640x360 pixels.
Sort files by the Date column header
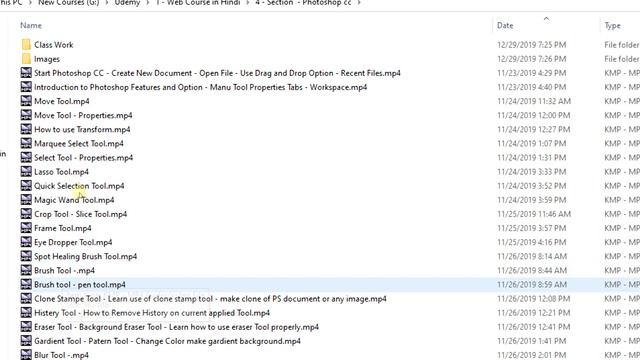tap(505, 25)
